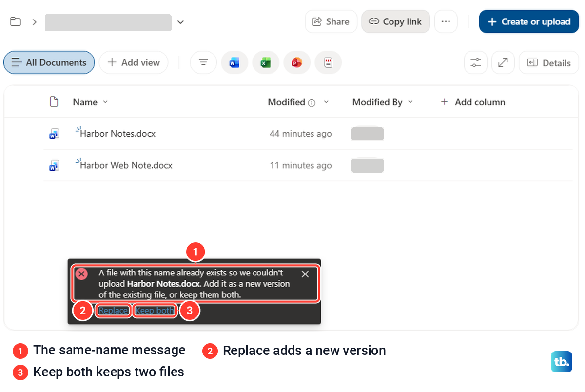
Task: Click the folder icon in breadcrumb
Action: 16,22
